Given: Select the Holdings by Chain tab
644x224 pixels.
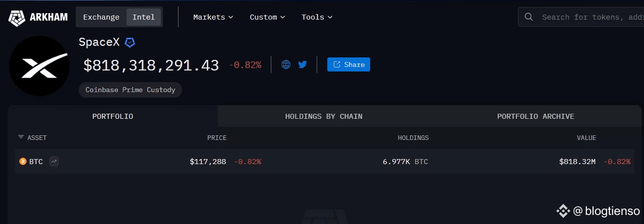Looking at the screenshot, I should pos(324,116).
